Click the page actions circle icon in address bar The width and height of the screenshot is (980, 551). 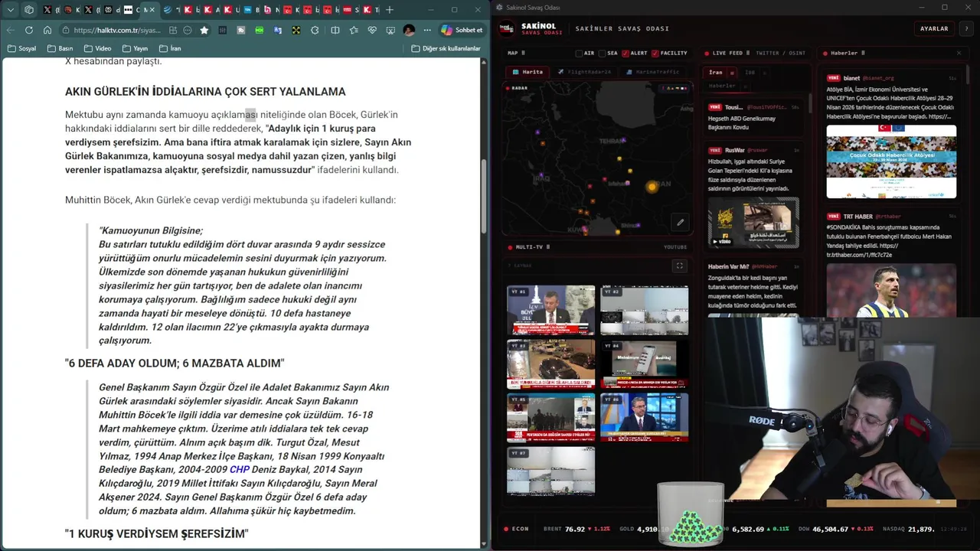coord(187,30)
